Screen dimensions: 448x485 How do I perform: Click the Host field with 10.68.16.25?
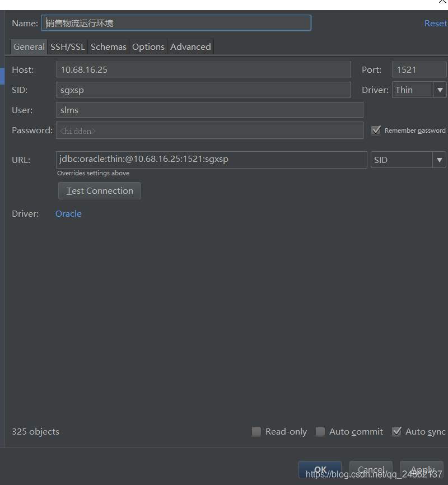(203, 69)
